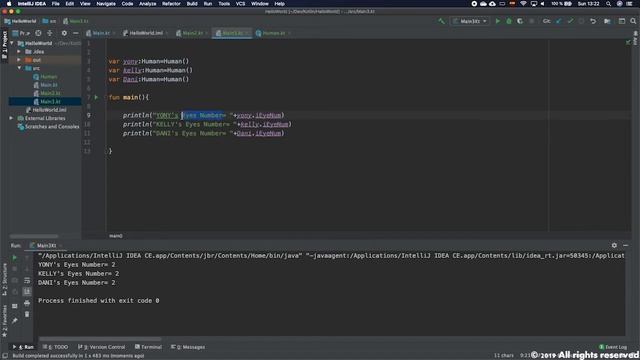This screenshot has height=360, width=640.
Task: Open the TODO tool window button
Action: [x=56, y=347]
